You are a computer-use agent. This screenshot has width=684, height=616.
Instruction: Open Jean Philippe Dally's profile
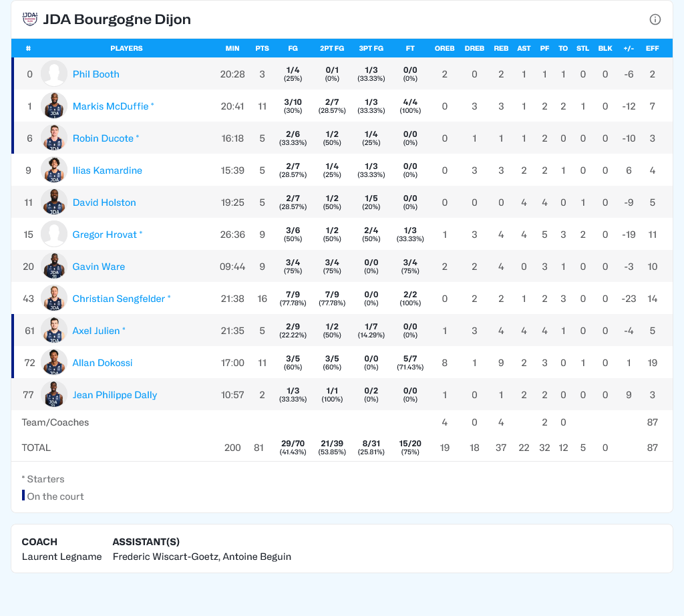[x=114, y=395]
